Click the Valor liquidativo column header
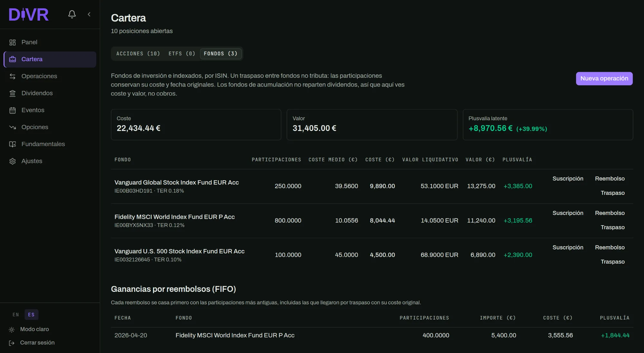This screenshot has width=644, height=353. coord(430,160)
